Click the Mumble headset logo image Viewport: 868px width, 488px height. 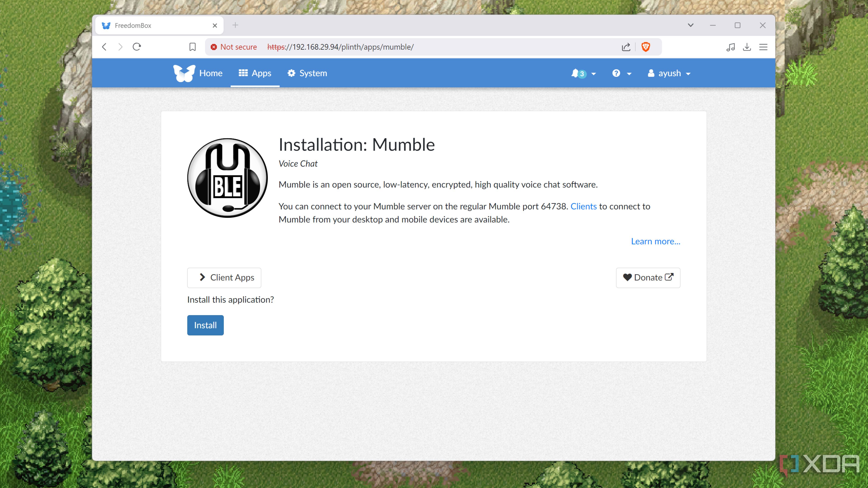pos(227,178)
